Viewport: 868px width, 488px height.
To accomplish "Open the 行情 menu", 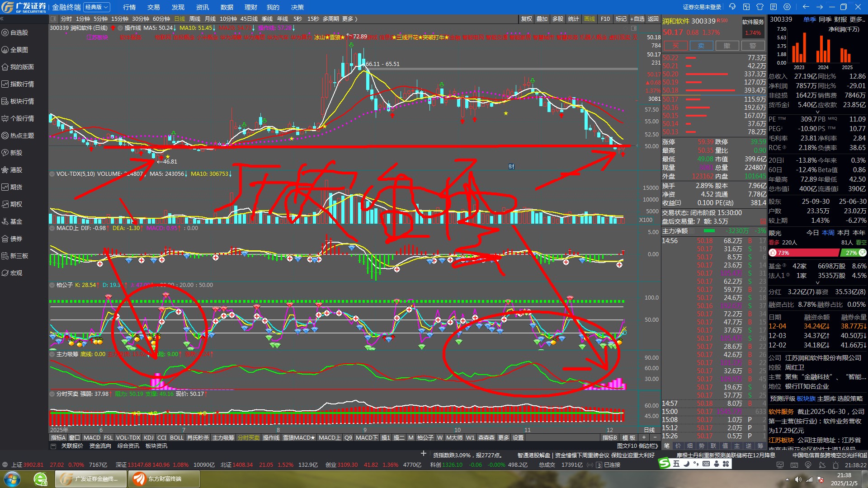I will click(x=129, y=7).
